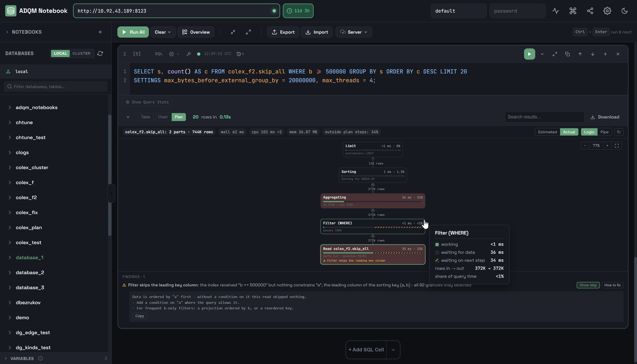Select the Plan results tab
The width and height of the screenshot is (637, 364).
point(179,117)
